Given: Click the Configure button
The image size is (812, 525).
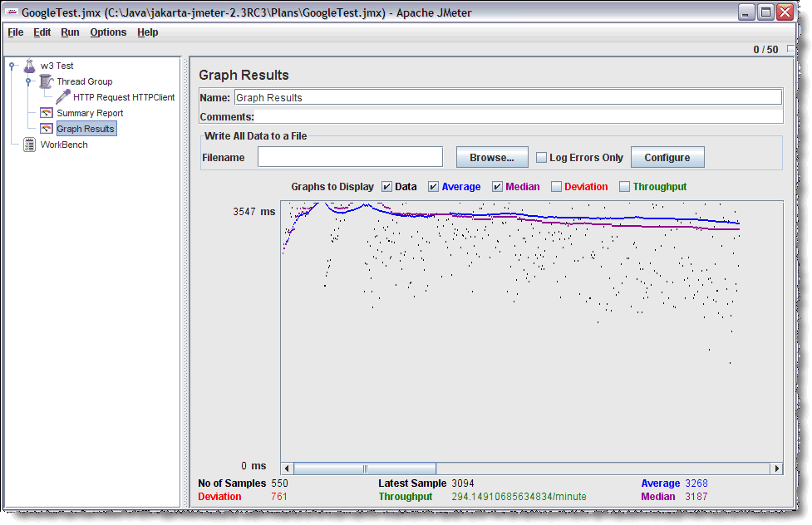Looking at the screenshot, I should coord(667,158).
